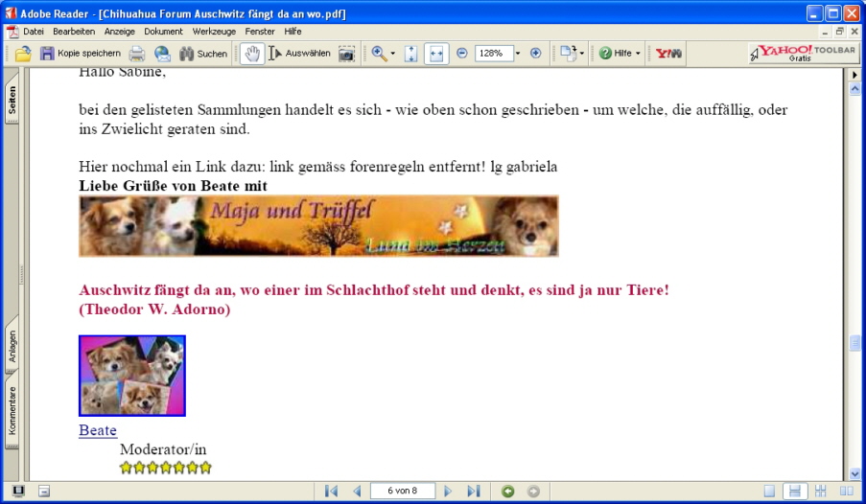Select the magnifier zoom-in tool

pyautogui.click(x=379, y=54)
